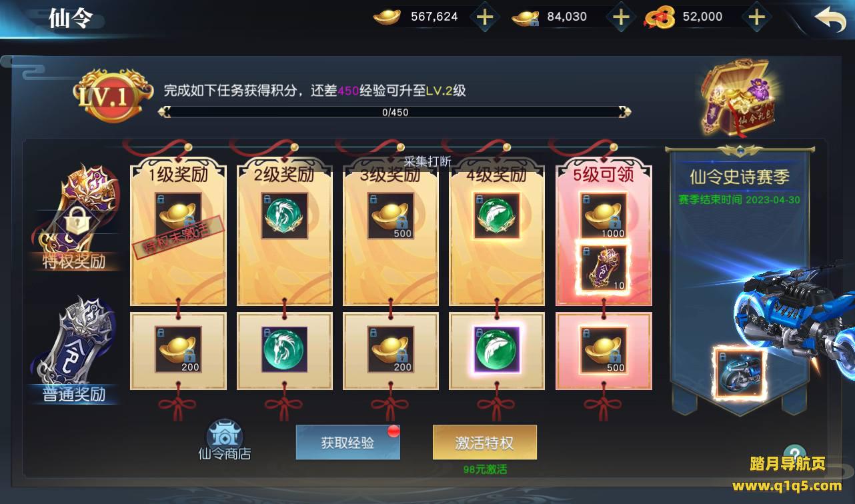
Task: Click the 激活特权 button
Action: pos(485,443)
